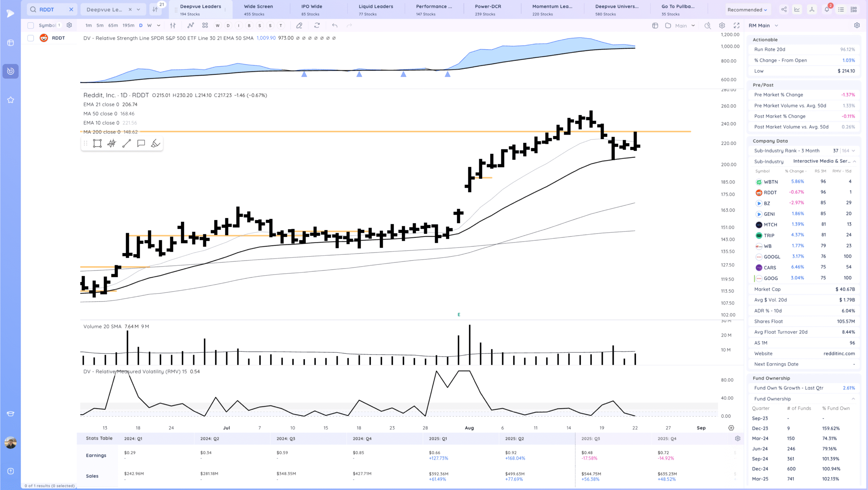Open the filters icon with badge 21
This screenshot has width=868, height=490.
[155, 9]
